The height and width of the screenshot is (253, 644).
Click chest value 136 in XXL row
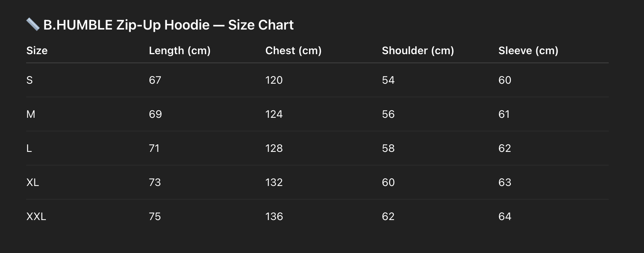274,216
